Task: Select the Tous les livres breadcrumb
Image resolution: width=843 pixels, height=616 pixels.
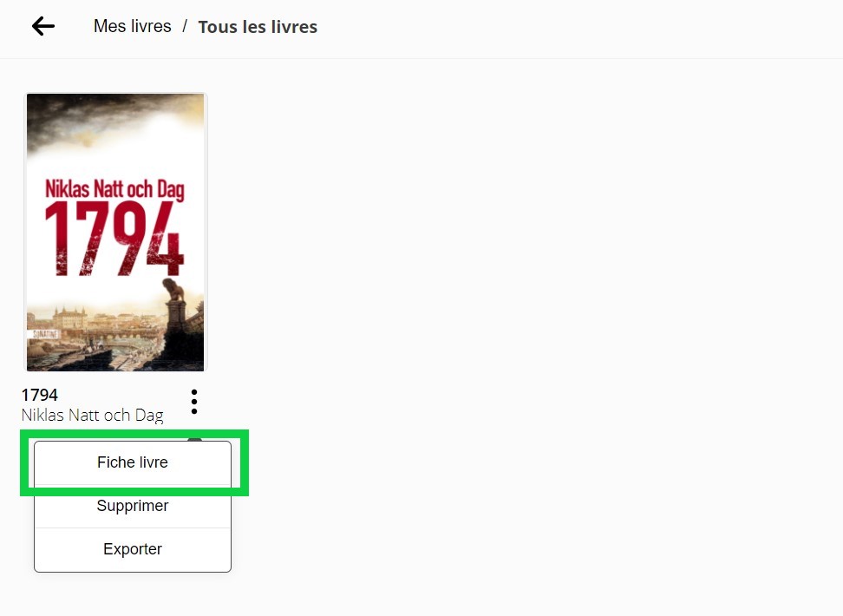Action: (x=258, y=26)
